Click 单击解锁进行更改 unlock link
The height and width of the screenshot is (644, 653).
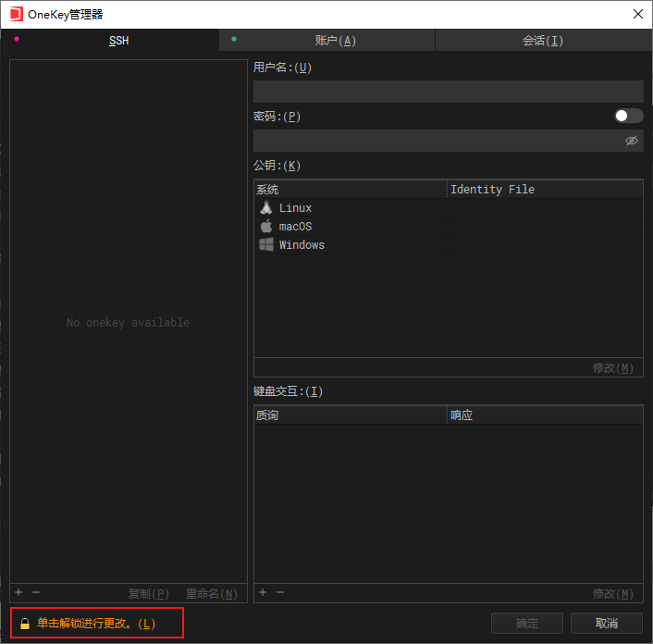tap(96, 625)
